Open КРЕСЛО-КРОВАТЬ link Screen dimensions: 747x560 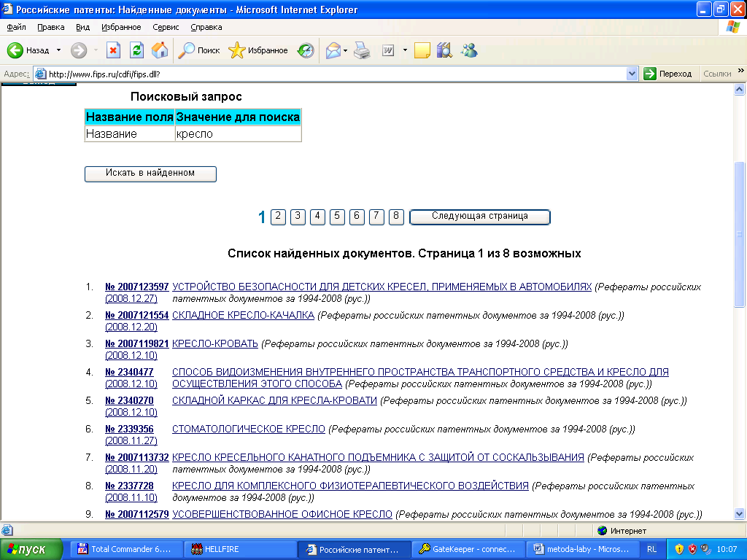pyautogui.click(x=215, y=344)
